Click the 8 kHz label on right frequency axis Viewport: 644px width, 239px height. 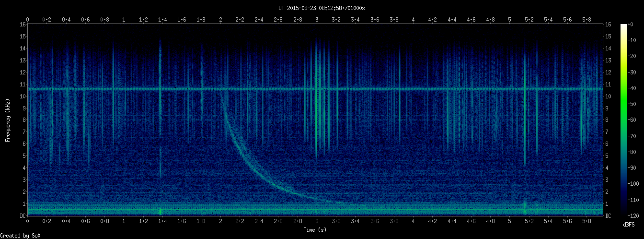(x=608, y=120)
